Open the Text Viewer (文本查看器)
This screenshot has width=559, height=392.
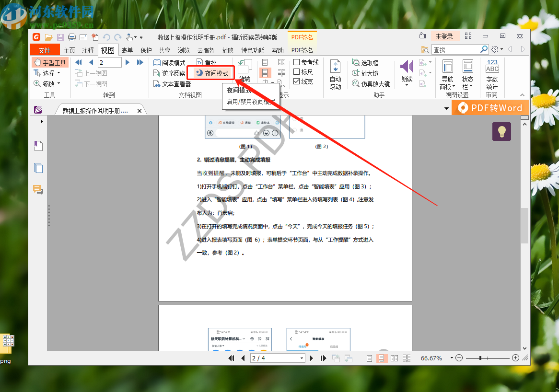[x=172, y=84]
